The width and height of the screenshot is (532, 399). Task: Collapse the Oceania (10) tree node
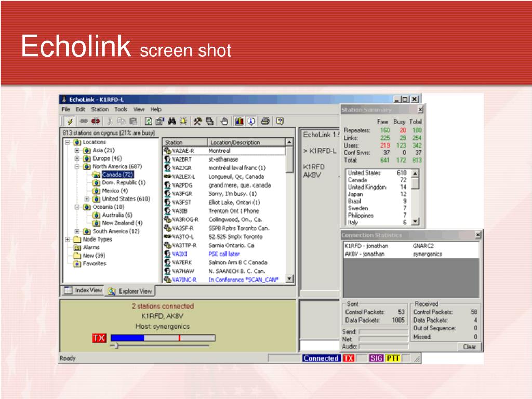click(x=77, y=207)
